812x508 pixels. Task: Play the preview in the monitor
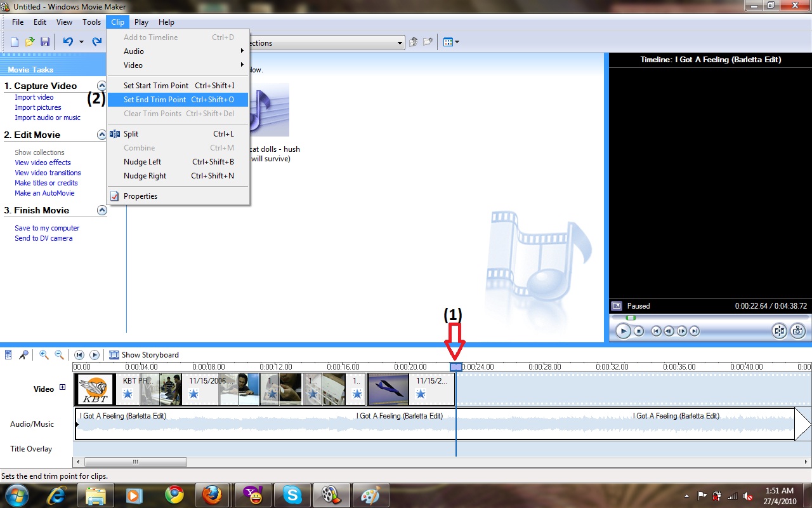coord(624,331)
